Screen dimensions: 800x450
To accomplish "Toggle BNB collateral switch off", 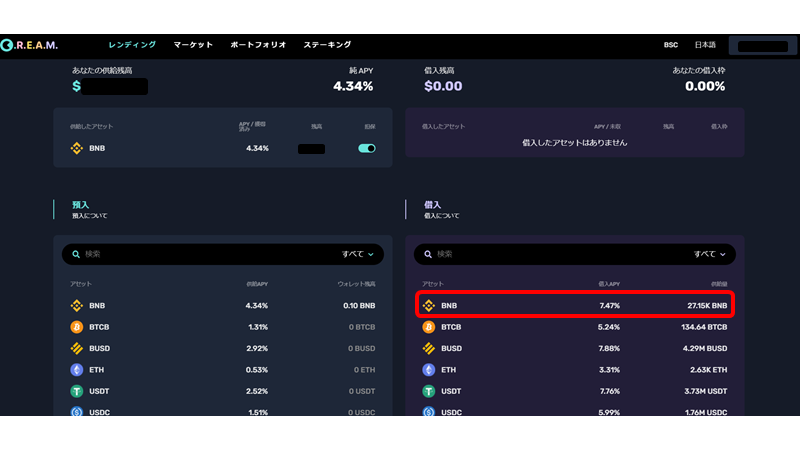I will (367, 148).
